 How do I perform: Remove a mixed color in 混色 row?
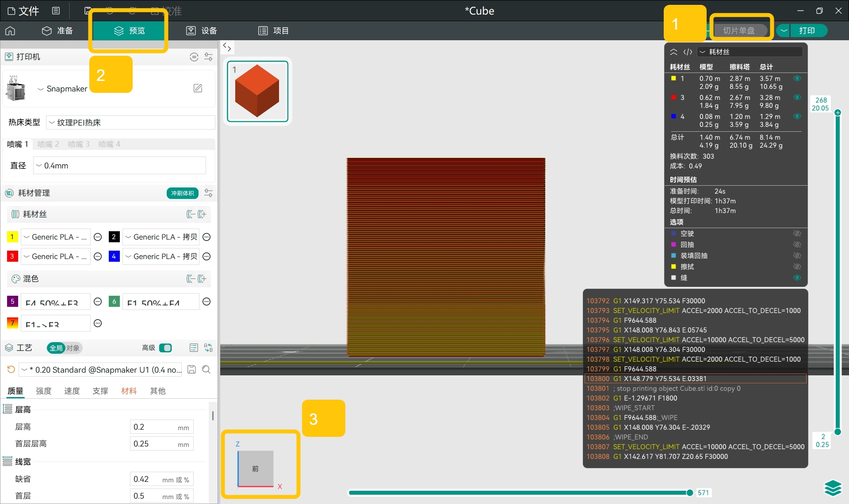point(191,279)
